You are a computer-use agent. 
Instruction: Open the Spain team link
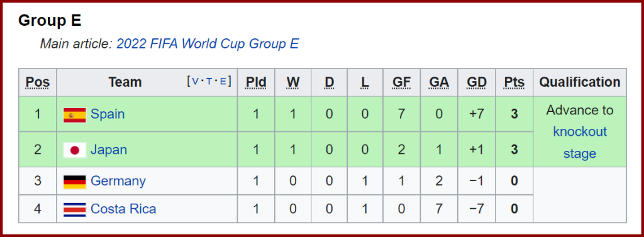point(108,114)
